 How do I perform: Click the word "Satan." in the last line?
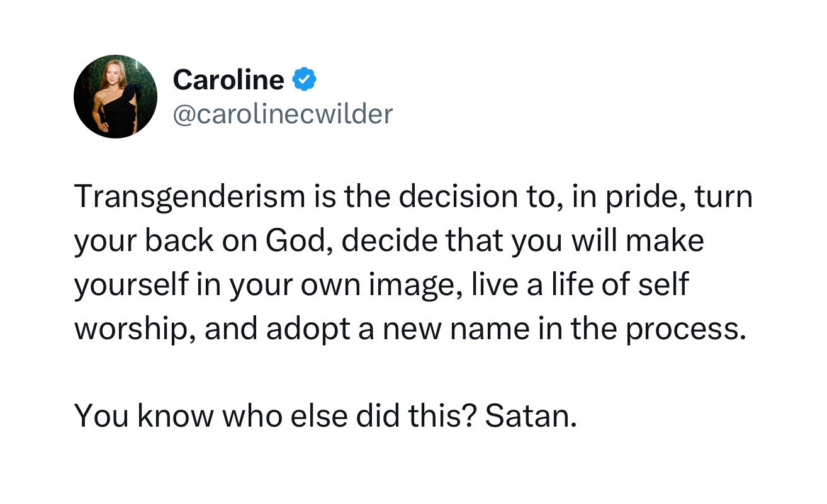pos(531,417)
